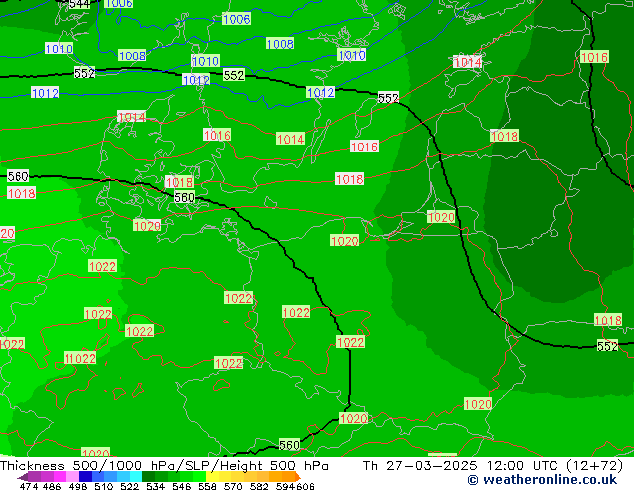Open the weatheronline.co.uk copyright link

coord(542,480)
